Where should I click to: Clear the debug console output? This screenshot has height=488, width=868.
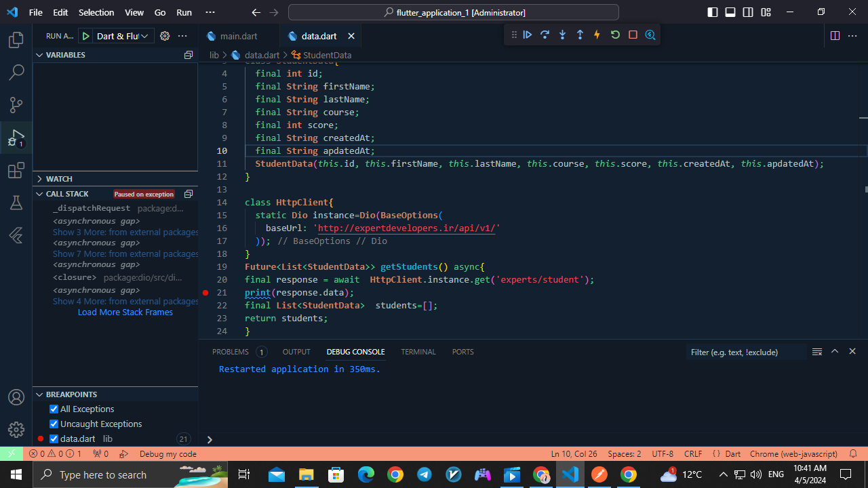tap(817, 352)
